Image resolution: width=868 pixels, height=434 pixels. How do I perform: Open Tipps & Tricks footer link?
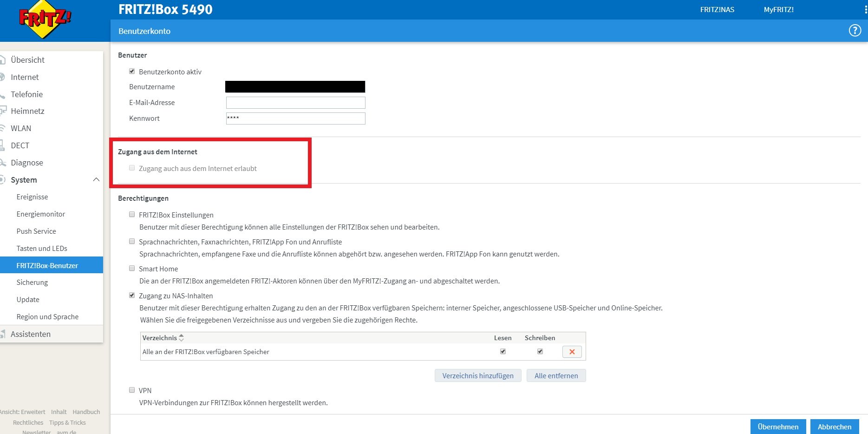67,422
